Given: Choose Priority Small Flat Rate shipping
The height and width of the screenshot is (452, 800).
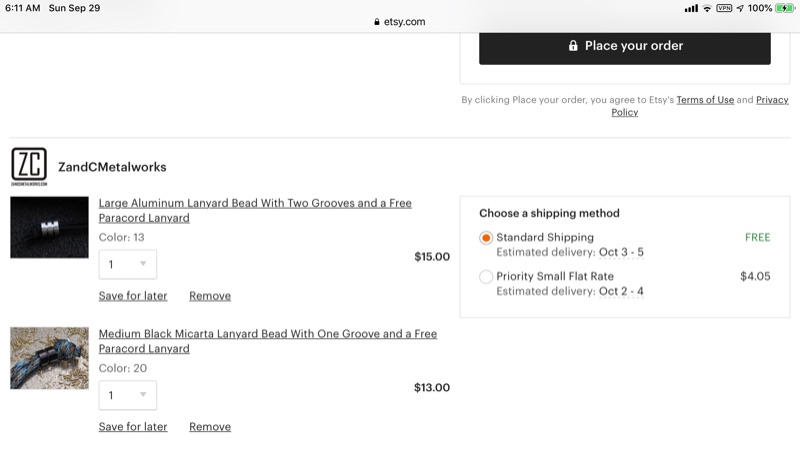Looking at the screenshot, I should click(x=486, y=277).
